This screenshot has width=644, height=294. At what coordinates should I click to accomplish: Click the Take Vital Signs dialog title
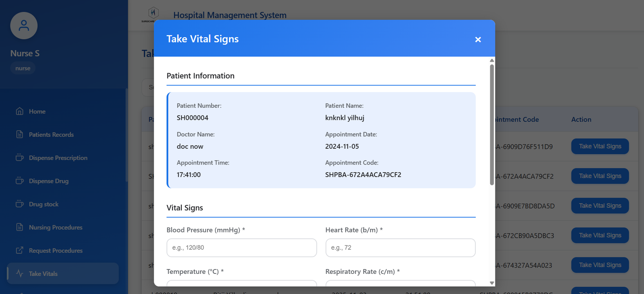[x=202, y=39]
